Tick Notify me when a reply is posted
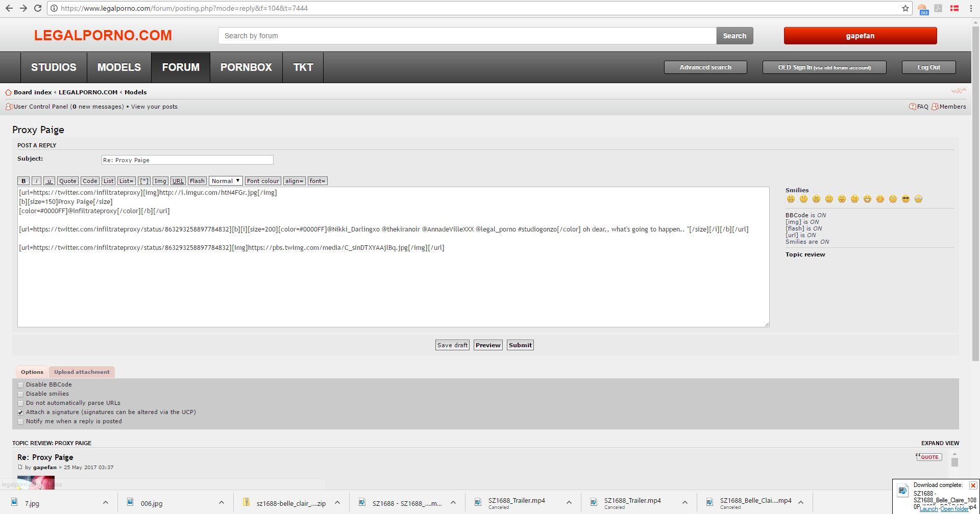 20,422
